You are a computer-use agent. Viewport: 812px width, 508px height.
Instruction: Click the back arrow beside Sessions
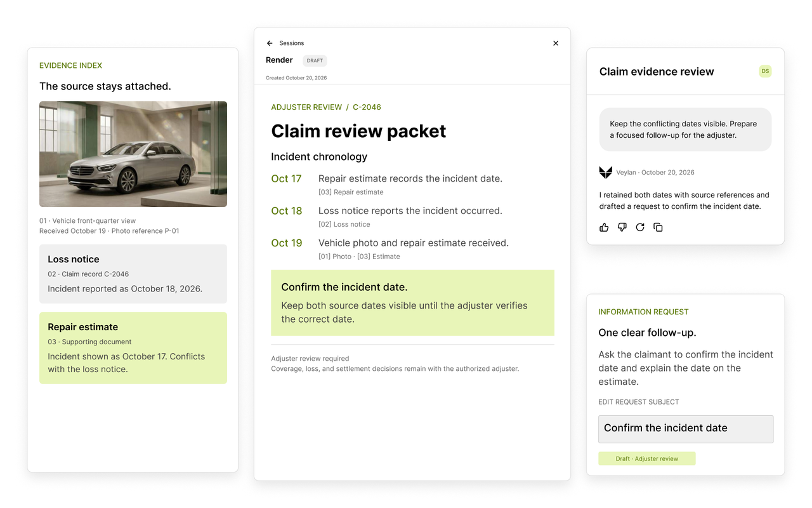click(270, 43)
